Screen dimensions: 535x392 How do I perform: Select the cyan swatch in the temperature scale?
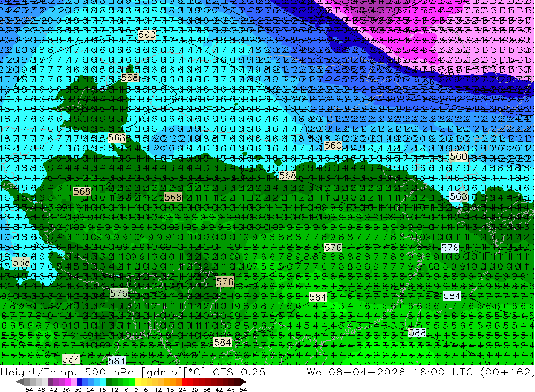coord(103,382)
